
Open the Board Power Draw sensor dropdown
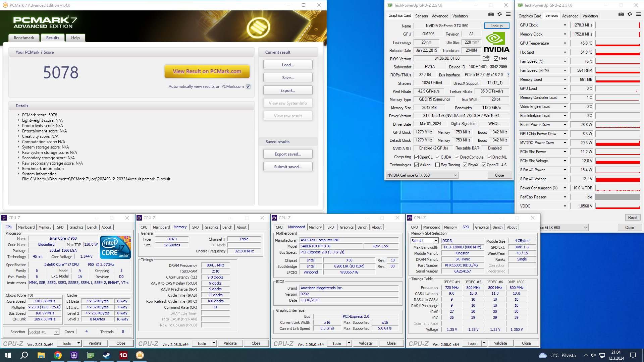(x=565, y=125)
